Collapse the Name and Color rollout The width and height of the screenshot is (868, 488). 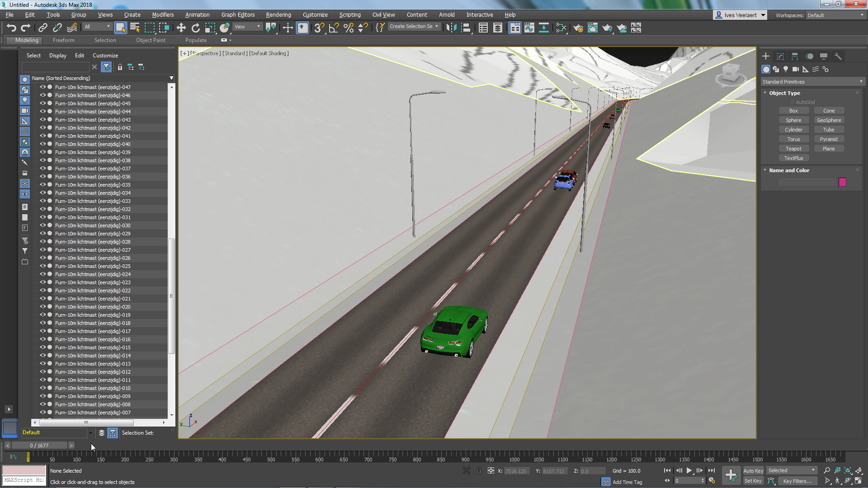tap(765, 170)
